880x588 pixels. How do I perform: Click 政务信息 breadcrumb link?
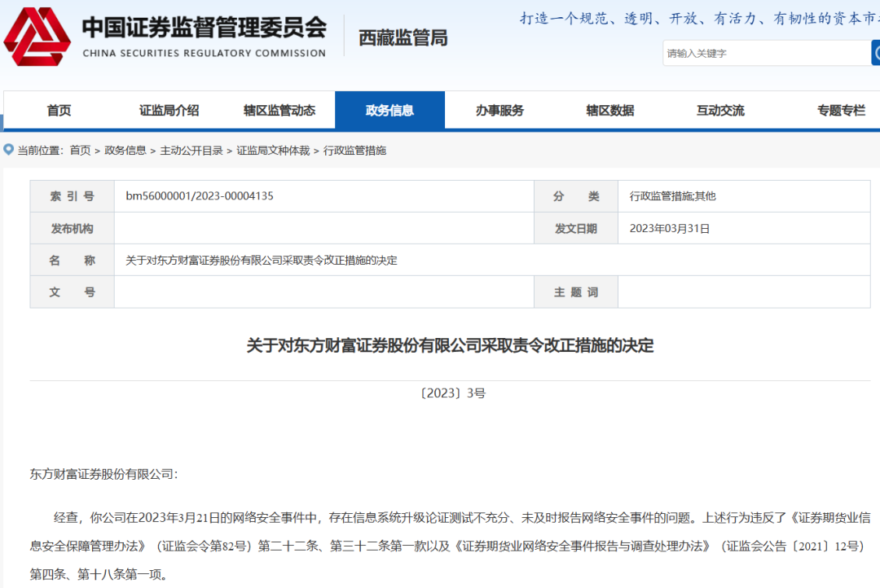125,151
